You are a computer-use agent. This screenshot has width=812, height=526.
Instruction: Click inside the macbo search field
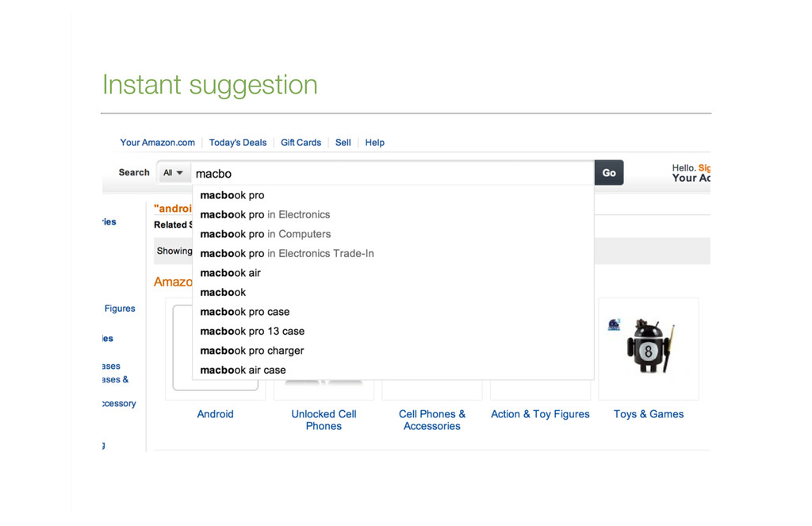pyautogui.click(x=392, y=174)
